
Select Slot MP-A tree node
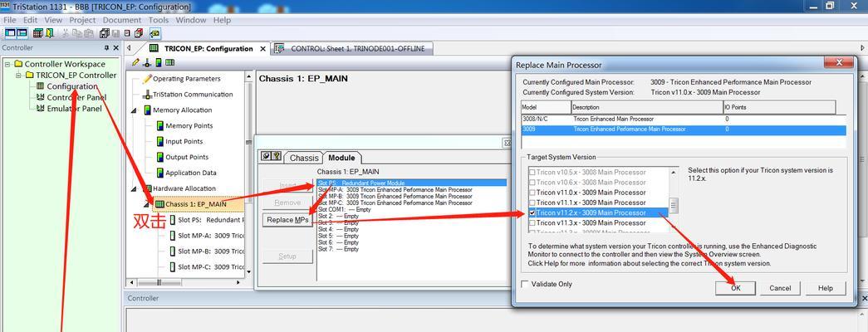click(x=211, y=235)
